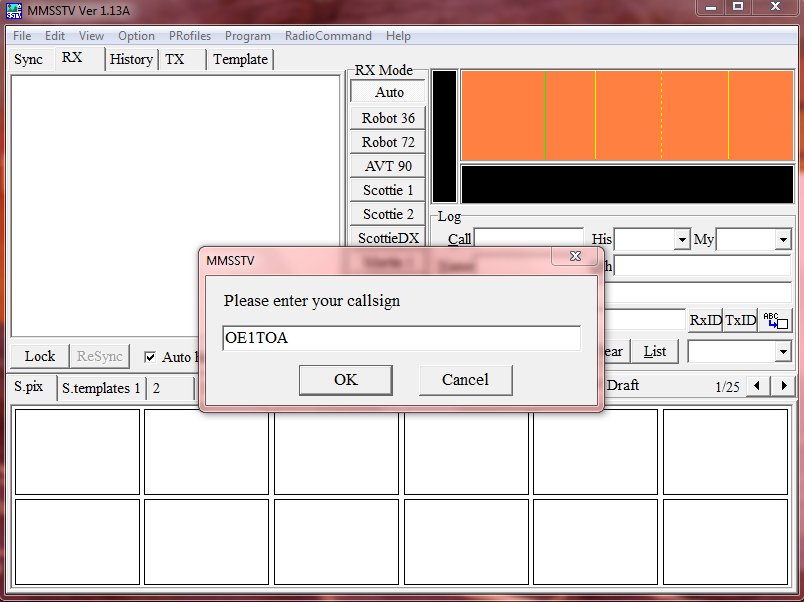Switch to the History tab

point(131,59)
